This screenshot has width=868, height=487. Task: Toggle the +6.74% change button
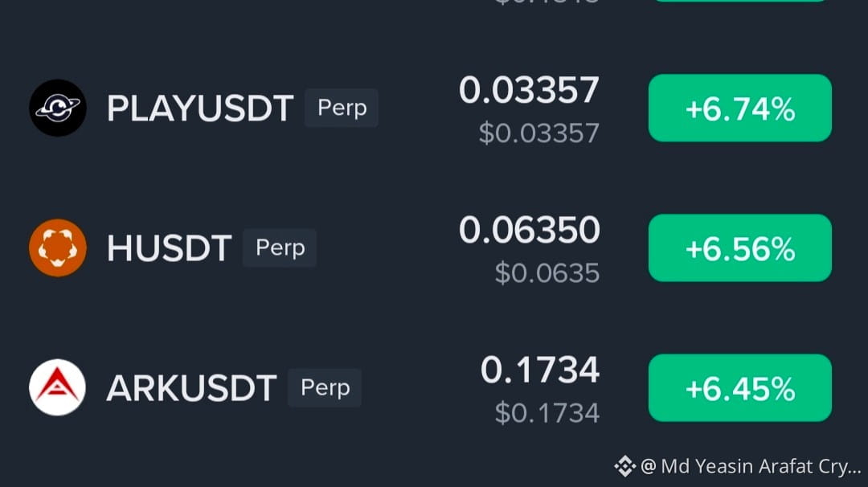click(x=740, y=108)
